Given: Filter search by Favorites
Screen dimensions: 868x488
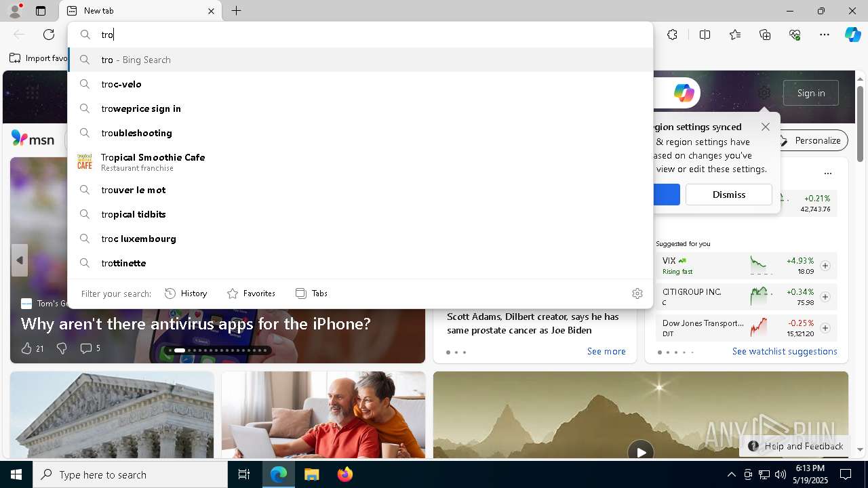Looking at the screenshot, I should tap(251, 293).
